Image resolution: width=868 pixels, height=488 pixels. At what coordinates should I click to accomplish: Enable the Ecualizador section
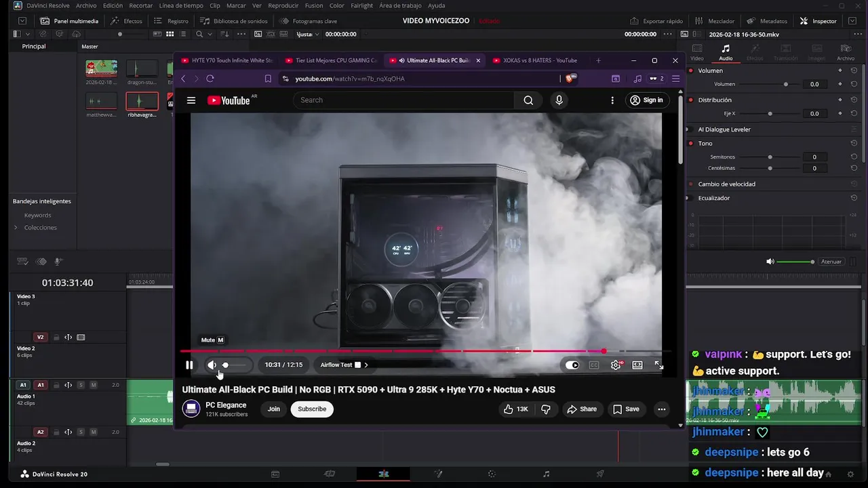691,198
